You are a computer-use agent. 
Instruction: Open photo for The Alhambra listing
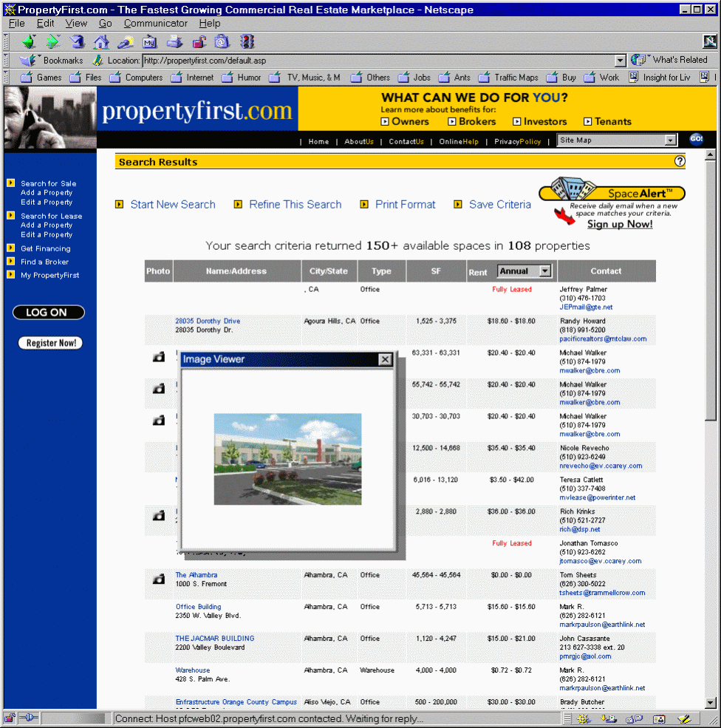pyautogui.click(x=159, y=579)
